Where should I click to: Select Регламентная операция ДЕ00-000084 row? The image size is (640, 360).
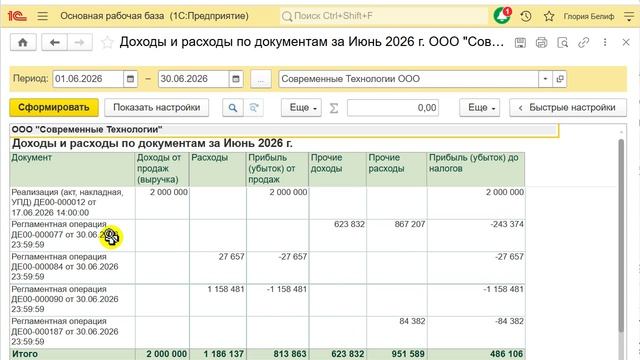coord(73,267)
